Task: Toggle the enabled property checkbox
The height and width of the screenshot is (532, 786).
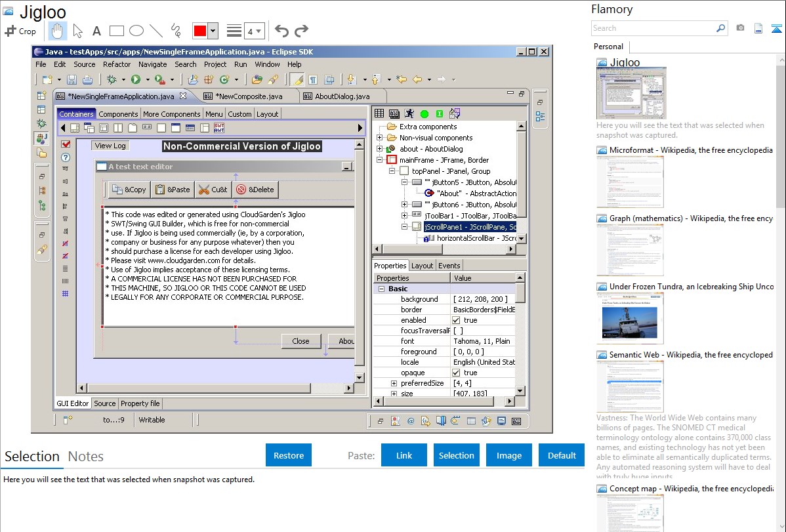Action: tap(456, 320)
